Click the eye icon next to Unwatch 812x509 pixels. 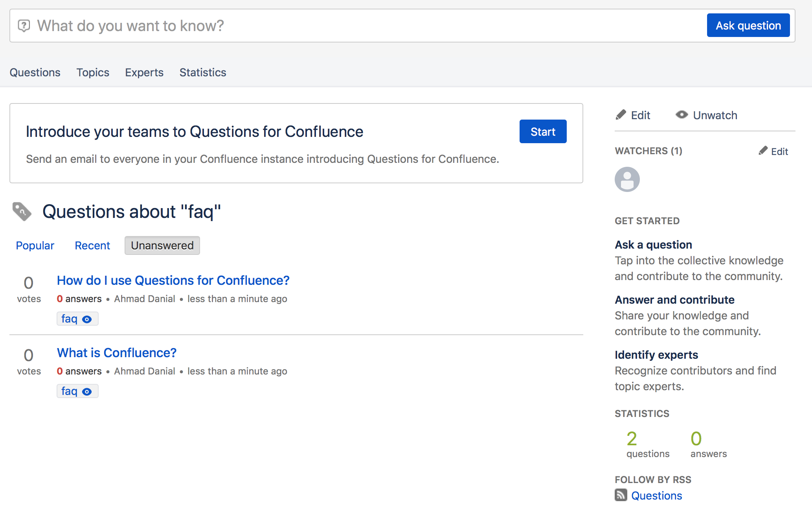tap(682, 114)
